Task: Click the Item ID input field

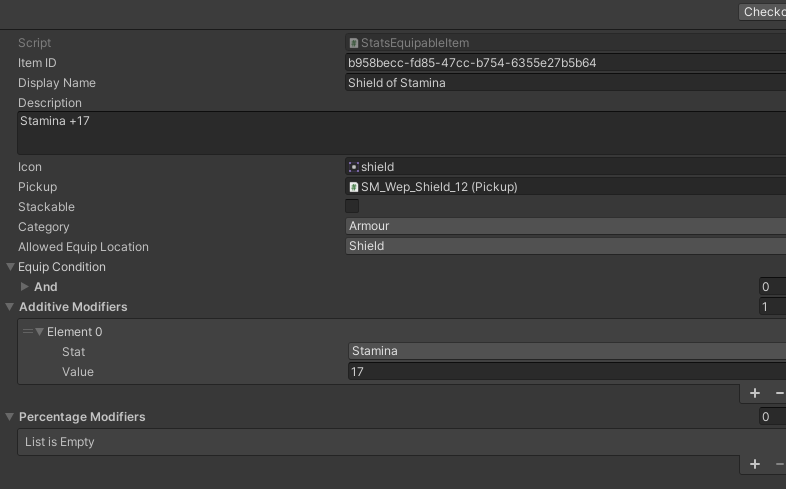Action: (565, 63)
